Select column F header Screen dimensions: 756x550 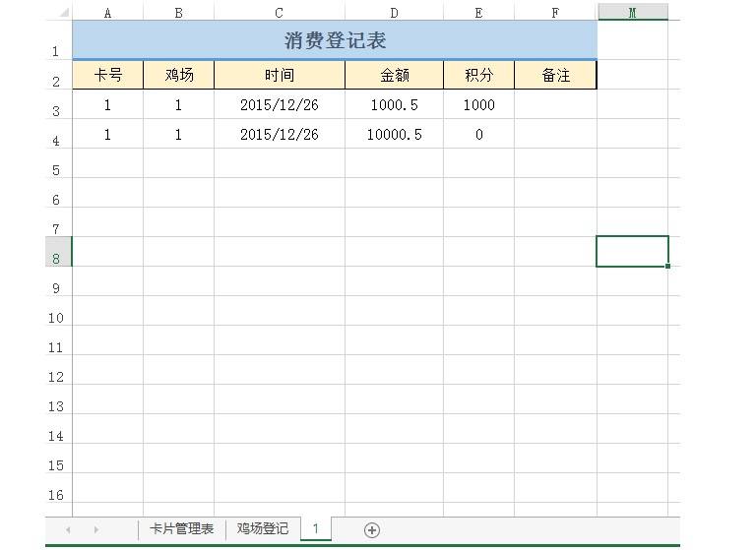(x=555, y=13)
